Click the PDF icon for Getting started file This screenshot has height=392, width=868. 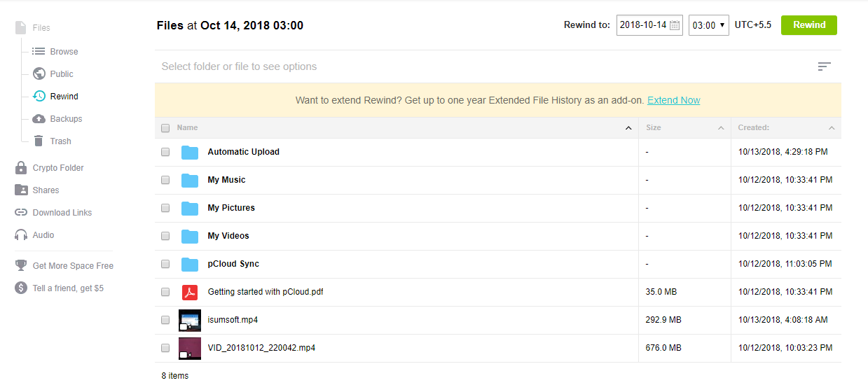point(189,292)
